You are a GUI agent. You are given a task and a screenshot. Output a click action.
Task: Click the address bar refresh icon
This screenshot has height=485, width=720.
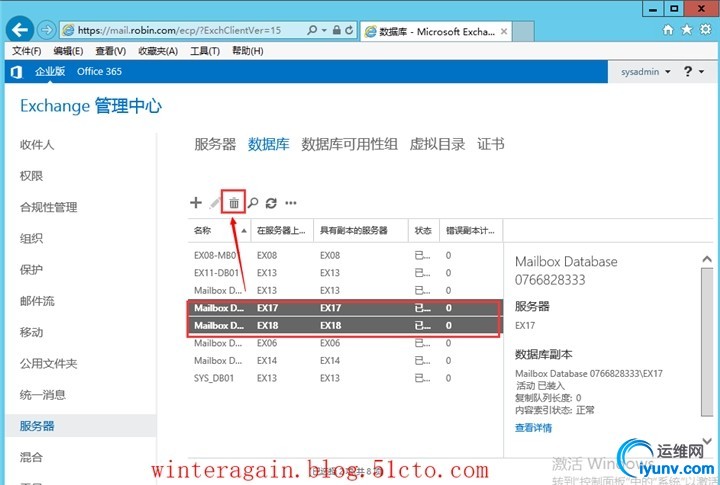(349, 30)
